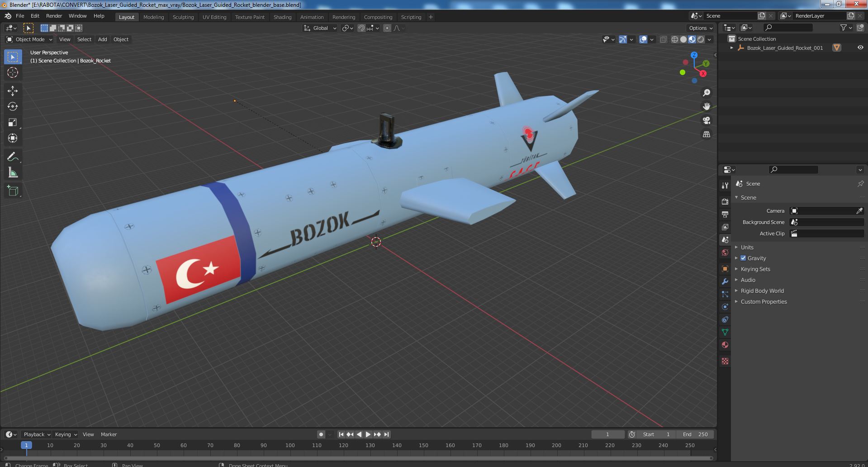
Task: Switch to the UV Editing workspace tab
Action: 214,17
